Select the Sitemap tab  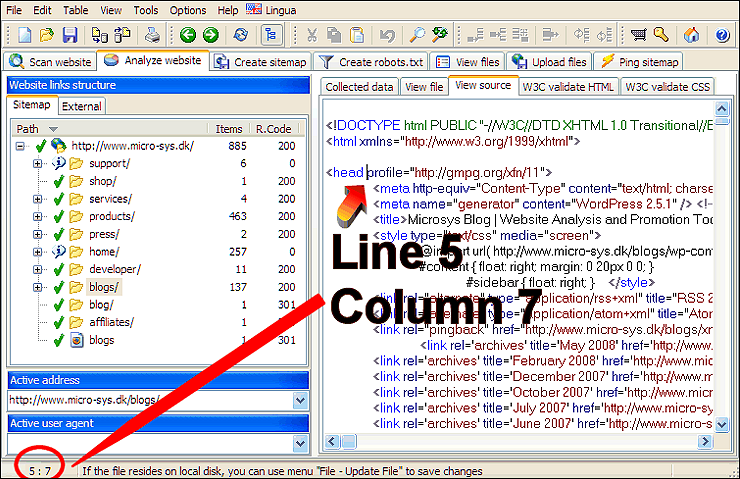point(32,105)
